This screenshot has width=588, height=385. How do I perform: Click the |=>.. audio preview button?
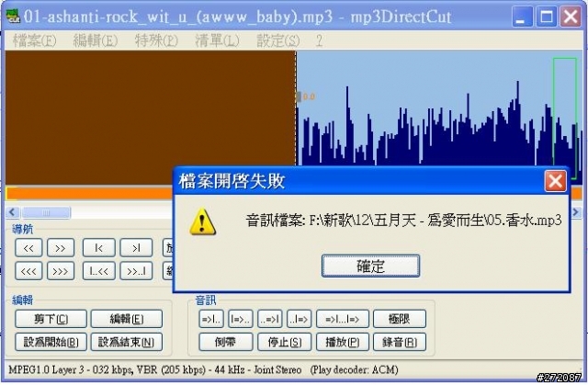tap(241, 319)
